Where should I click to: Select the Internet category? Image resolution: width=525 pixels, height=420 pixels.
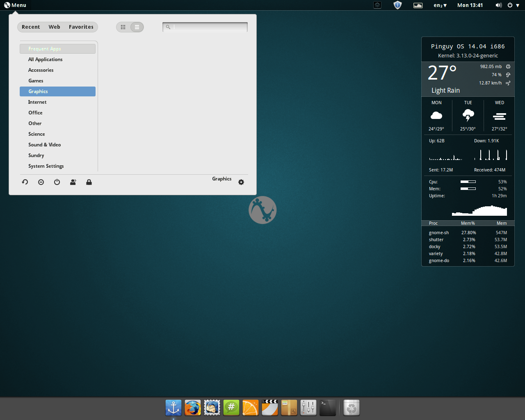pos(37,102)
